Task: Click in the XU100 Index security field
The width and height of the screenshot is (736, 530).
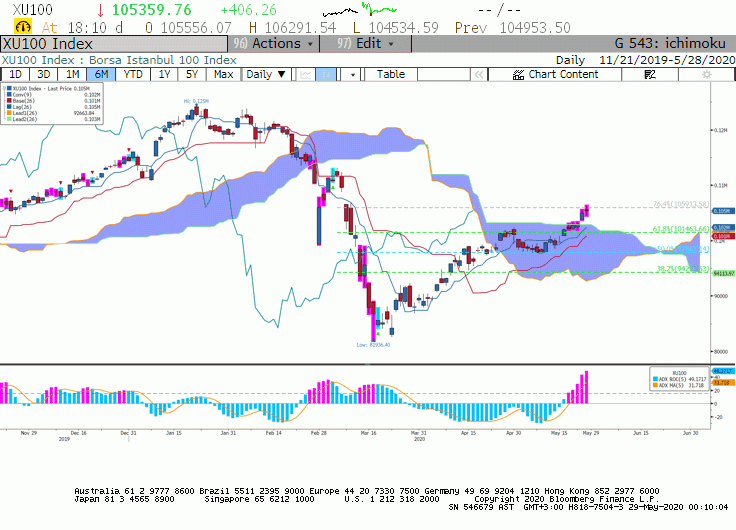Action: click(x=114, y=44)
